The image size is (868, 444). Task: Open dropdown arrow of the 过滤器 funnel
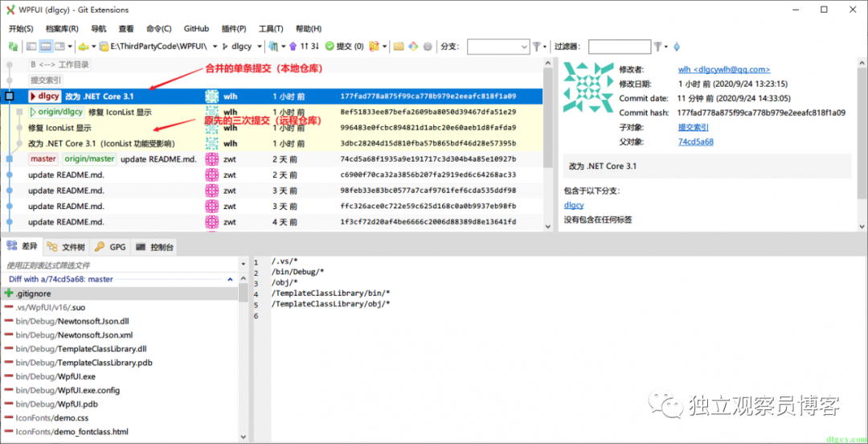[x=666, y=47]
